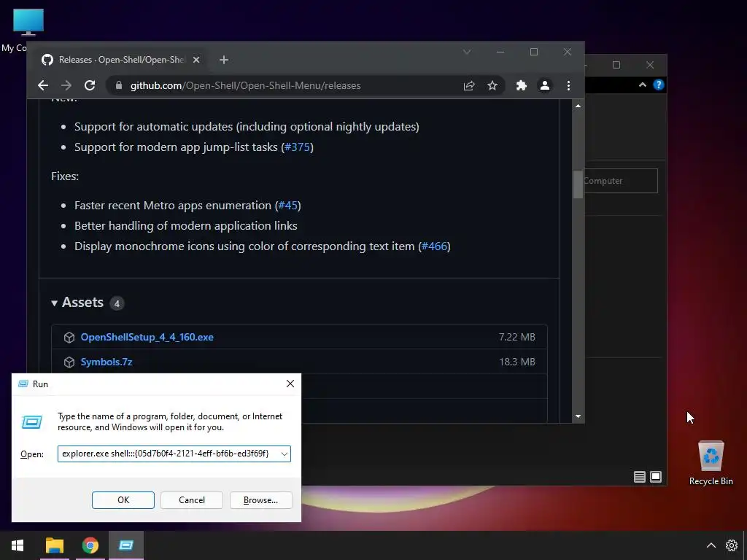Close the background Explorer window
The width and height of the screenshot is (747, 560).
[x=650, y=65]
